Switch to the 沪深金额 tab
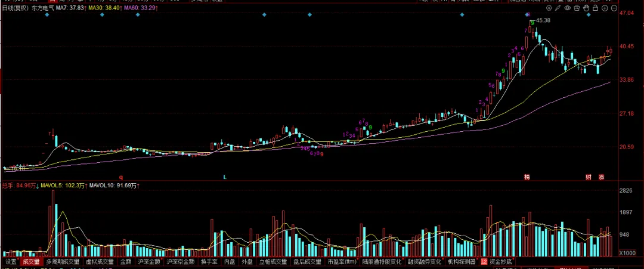Viewport: 644px width, 269px height. pyautogui.click(x=148, y=262)
